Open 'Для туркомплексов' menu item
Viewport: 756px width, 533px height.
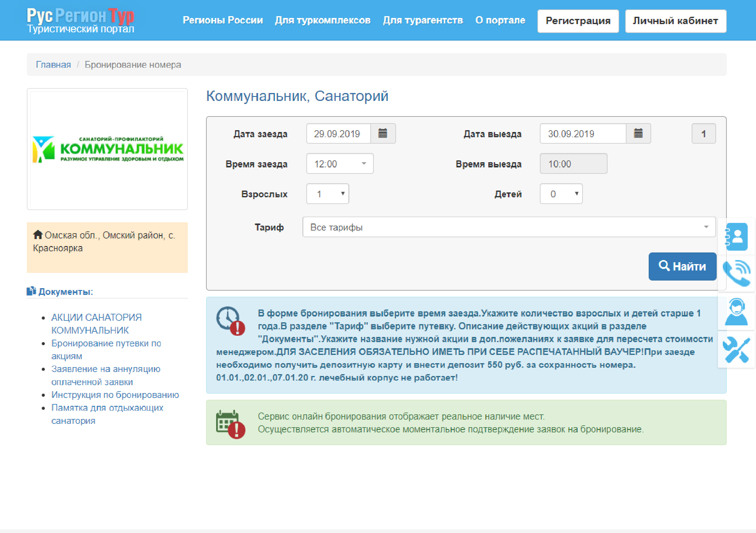[323, 20]
